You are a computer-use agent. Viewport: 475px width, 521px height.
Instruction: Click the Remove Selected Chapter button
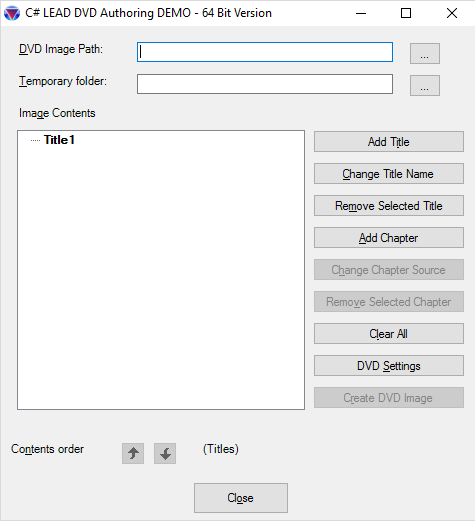pyautogui.click(x=389, y=302)
